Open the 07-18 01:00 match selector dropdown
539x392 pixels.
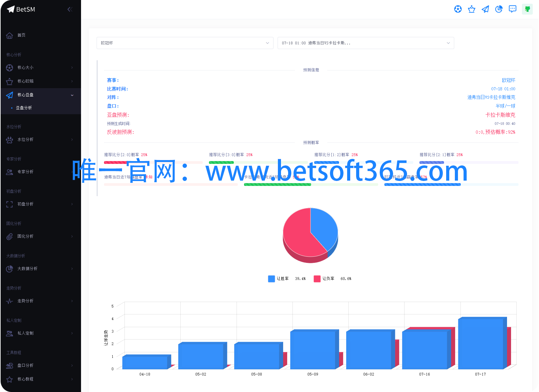pos(366,43)
